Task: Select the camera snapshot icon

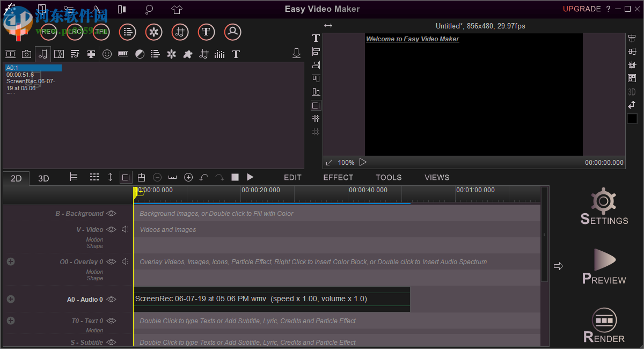Action: point(26,54)
